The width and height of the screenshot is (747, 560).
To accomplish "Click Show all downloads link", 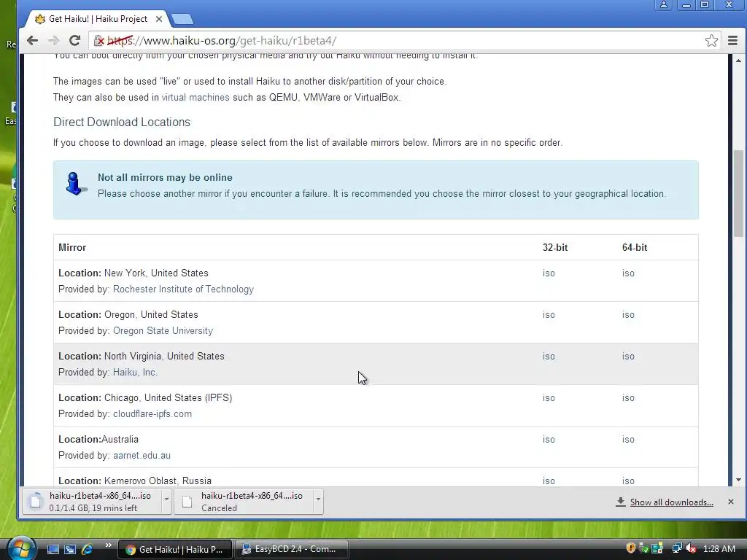I will coord(671,502).
